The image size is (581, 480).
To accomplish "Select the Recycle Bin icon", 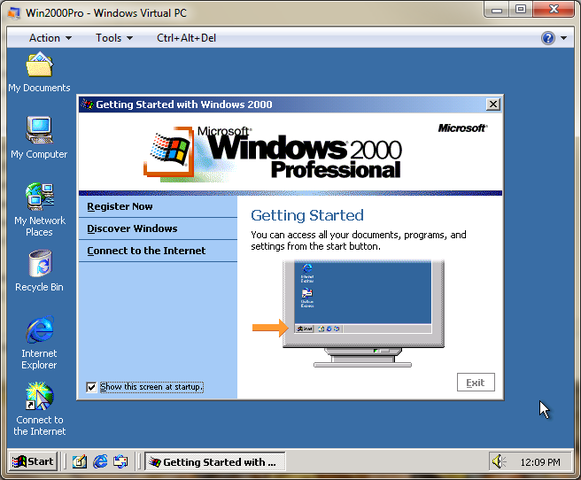I will 40,271.
